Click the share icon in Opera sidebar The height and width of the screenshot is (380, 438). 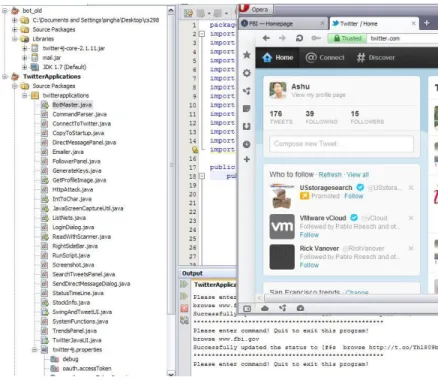coord(247,91)
